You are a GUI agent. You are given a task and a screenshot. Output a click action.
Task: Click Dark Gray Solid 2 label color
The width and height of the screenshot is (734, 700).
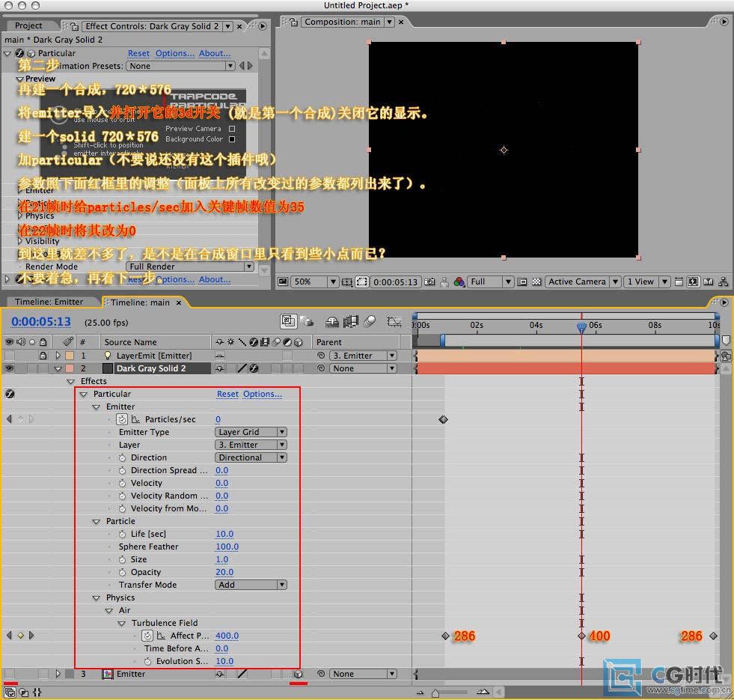pyautogui.click(x=70, y=368)
